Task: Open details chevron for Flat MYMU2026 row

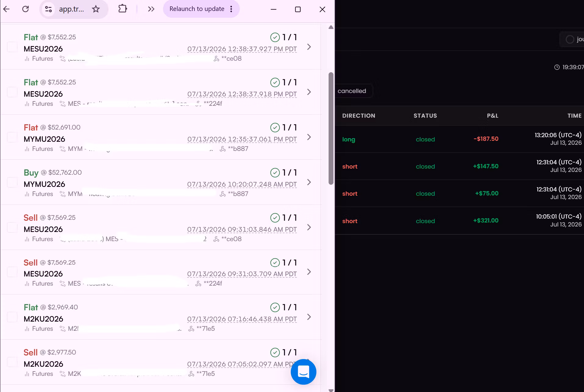Action: click(x=309, y=137)
